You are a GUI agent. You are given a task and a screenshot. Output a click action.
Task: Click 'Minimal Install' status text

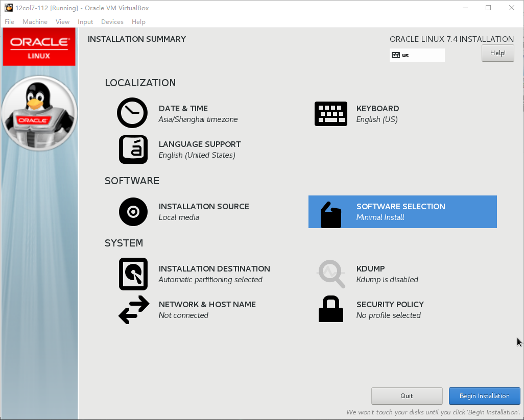380,217
